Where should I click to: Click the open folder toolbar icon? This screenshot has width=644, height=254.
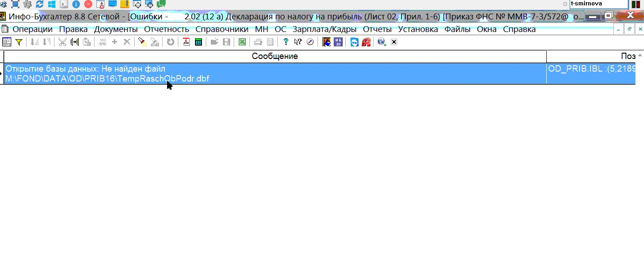pyautogui.click(x=214, y=42)
